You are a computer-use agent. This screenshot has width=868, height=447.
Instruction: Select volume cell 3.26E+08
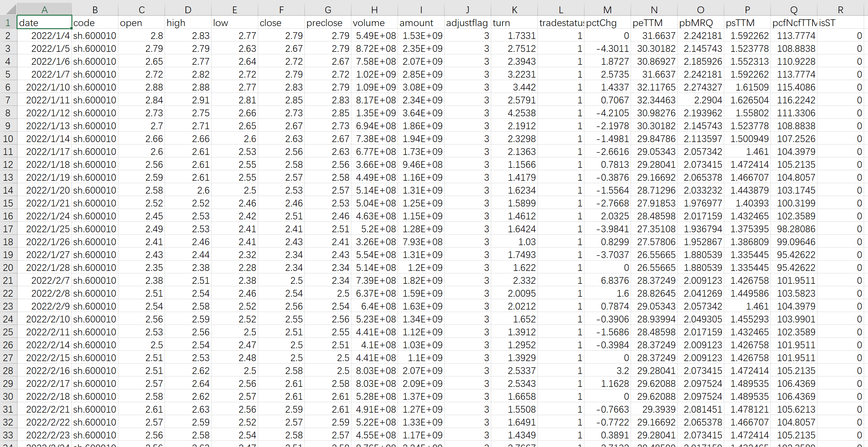(x=374, y=242)
